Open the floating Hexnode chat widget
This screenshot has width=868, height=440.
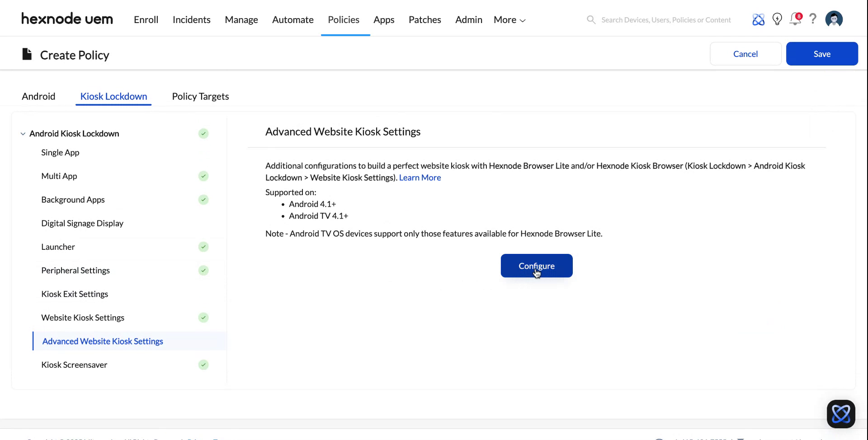tap(841, 413)
